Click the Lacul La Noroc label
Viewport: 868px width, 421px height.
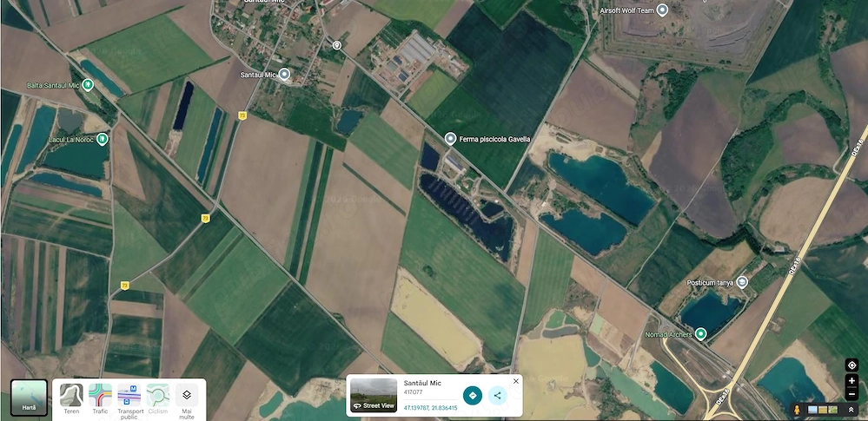[70, 140]
